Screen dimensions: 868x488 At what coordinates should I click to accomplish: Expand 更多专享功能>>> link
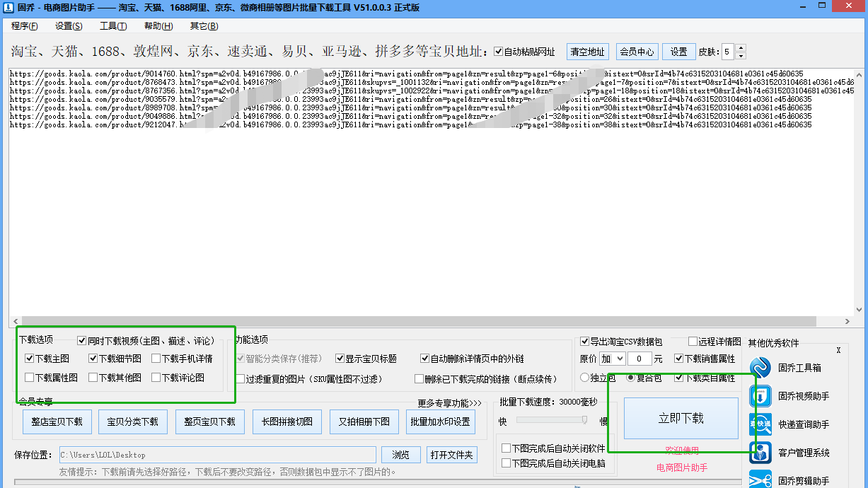click(x=449, y=403)
